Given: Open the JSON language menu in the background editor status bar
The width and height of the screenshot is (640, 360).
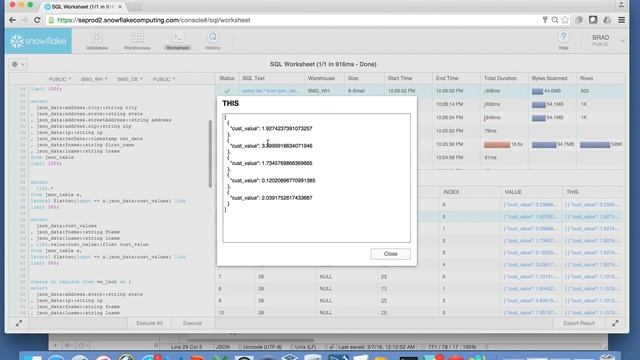Looking at the screenshot, I should pyautogui.click(x=224, y=347).
